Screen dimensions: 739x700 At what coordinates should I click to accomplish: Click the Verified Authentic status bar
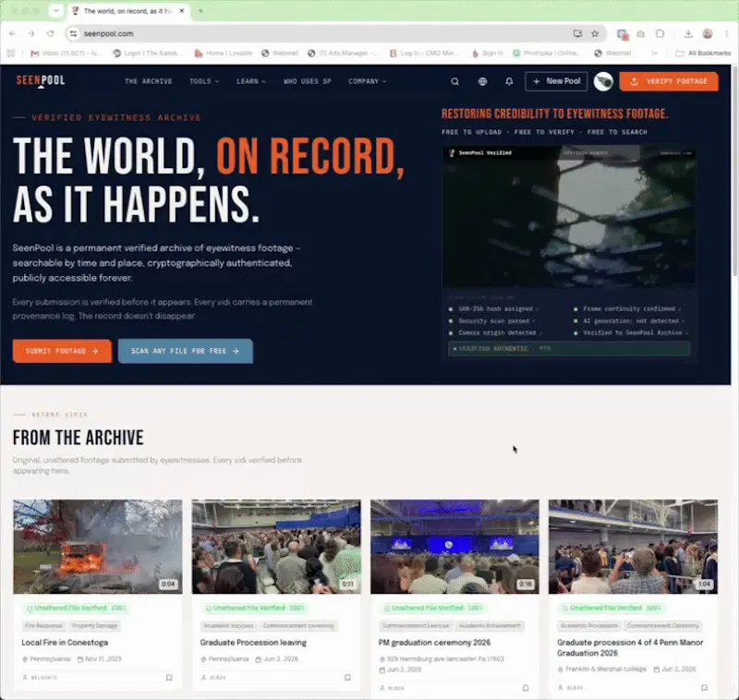click(x=569, y=348)
